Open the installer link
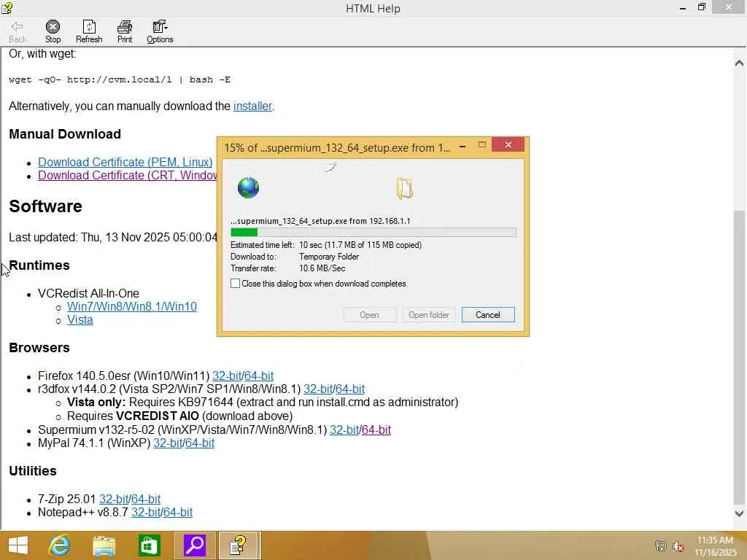The width and height of the screenshot is (747, 560). 252,106
